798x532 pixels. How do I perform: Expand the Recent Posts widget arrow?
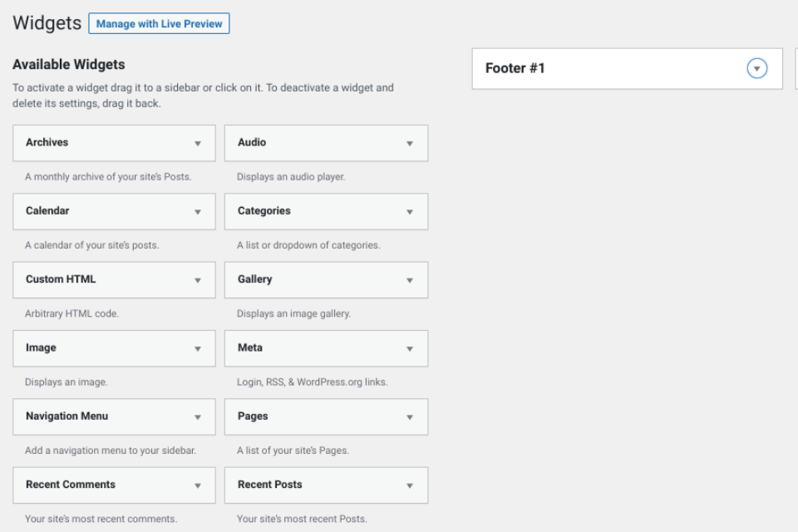pos(410,485)
